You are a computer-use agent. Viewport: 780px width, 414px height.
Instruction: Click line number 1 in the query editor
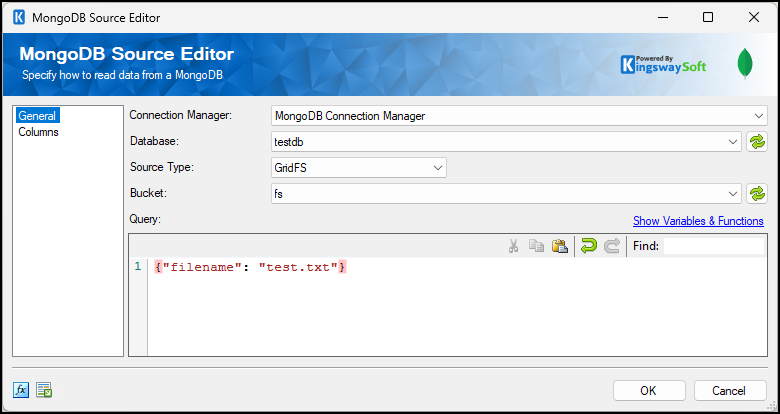138,267
